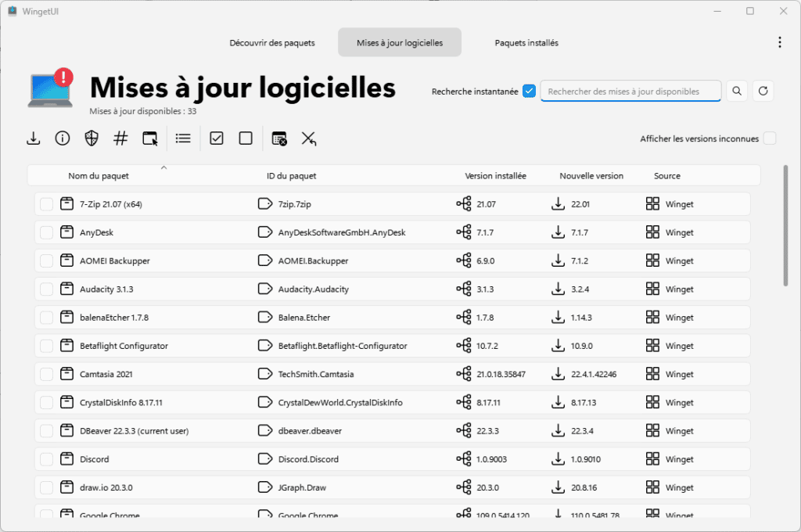Click Betaflight.Betaflight-Configurator package ID
The image size is (801, 532).
pos(343,346)
